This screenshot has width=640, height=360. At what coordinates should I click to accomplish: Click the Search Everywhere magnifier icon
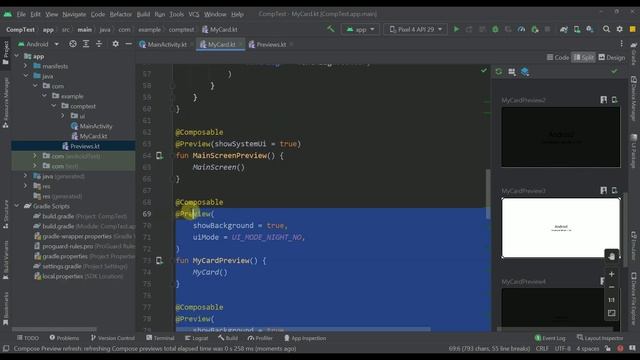607,29
